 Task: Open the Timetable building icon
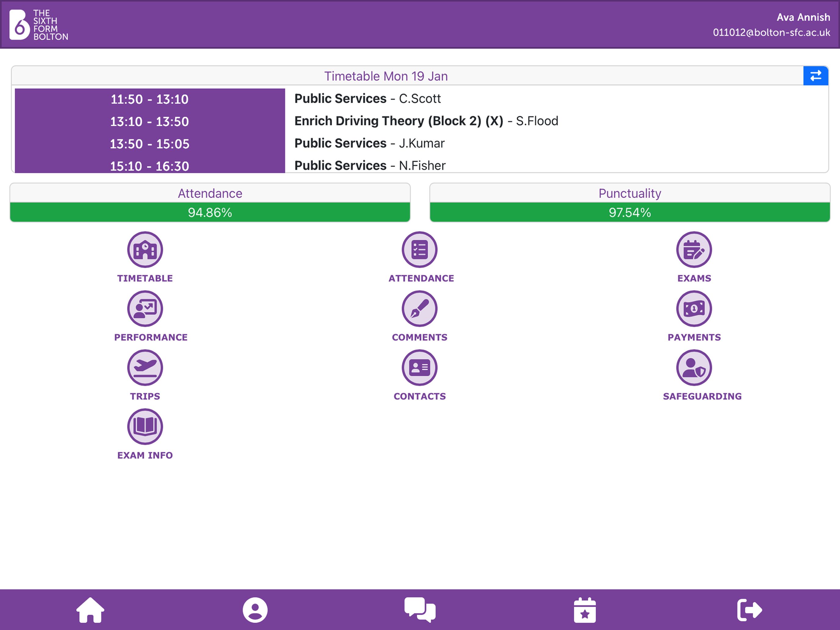click(x=145, y=249)
